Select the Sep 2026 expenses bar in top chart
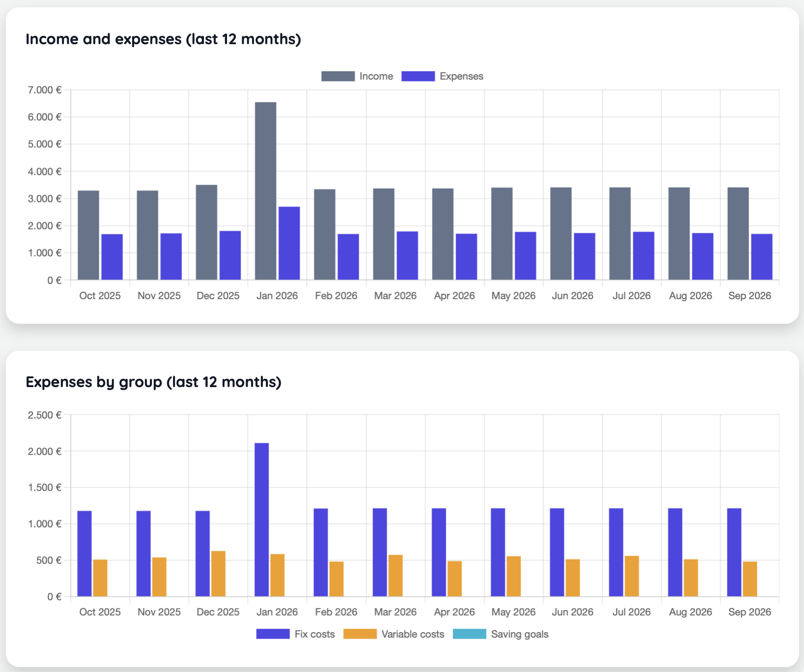Viewport: 804px width, 672px height. 762,257
